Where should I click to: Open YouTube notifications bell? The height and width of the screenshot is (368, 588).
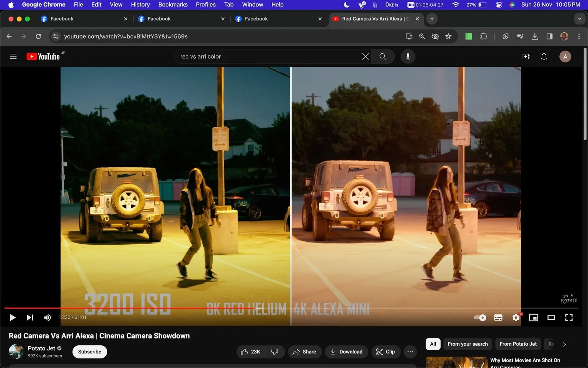click(544, 56)
